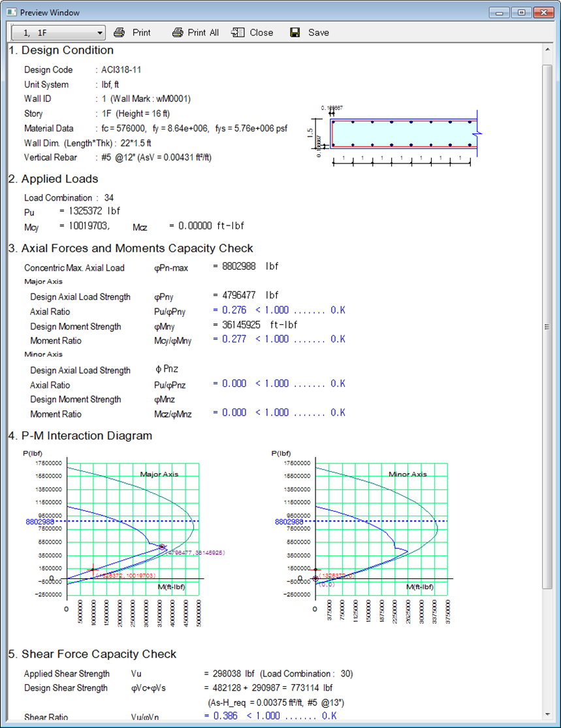
Task: Click the Mcy value '10019703'
Action: [89, 225]
